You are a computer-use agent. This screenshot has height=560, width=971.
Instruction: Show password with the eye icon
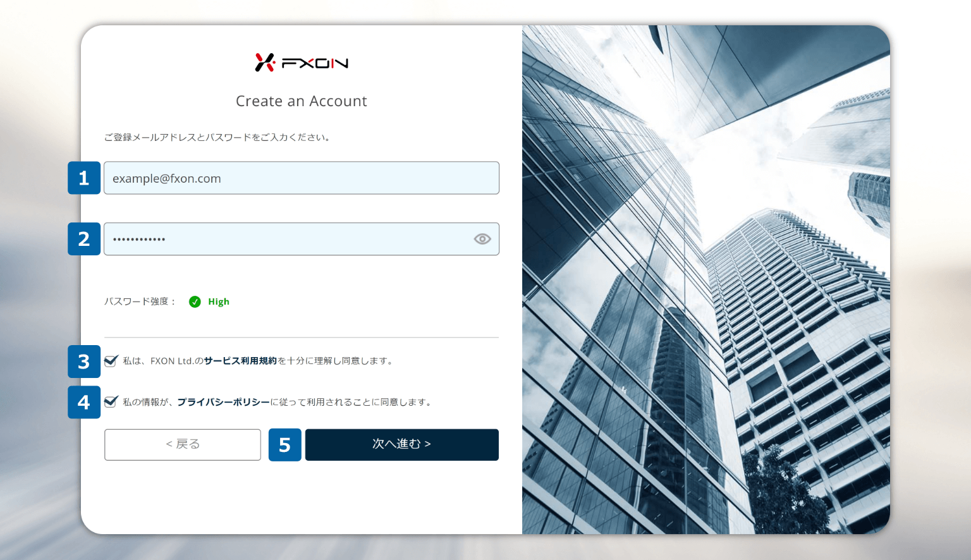pos(482,239)
